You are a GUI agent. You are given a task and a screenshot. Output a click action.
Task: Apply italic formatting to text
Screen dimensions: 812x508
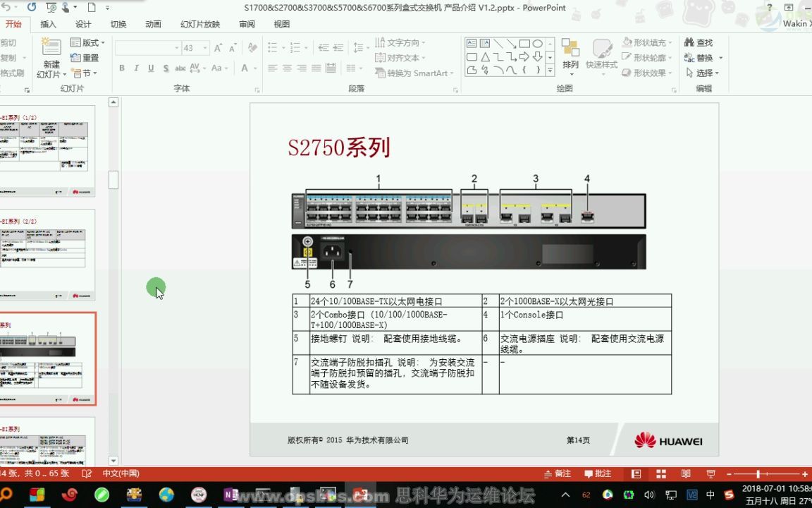[136, 68]
